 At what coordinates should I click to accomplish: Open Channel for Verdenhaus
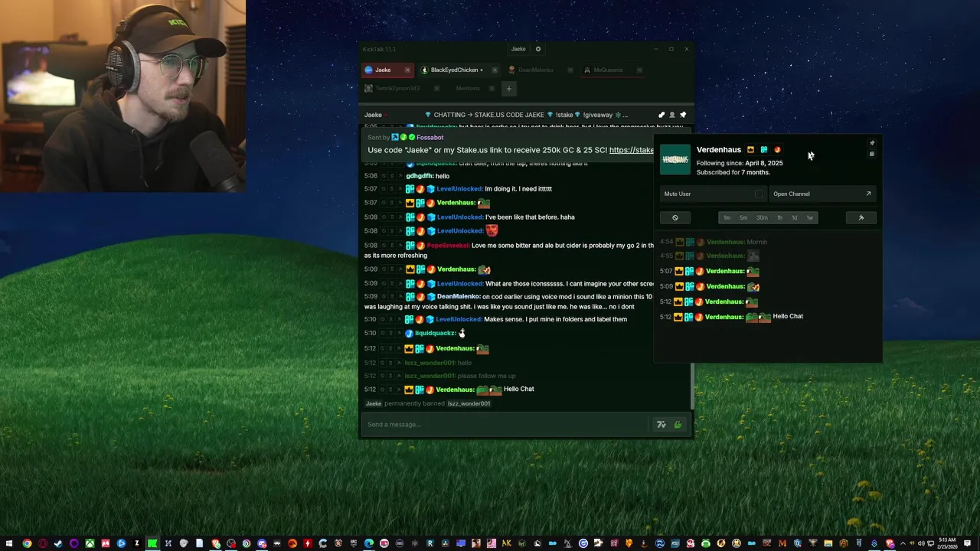822,194
